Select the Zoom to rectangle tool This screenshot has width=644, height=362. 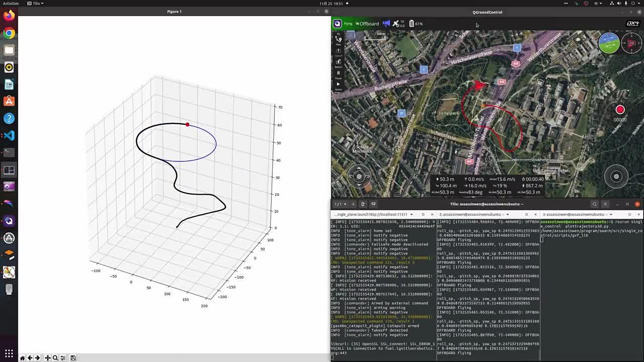click(55, 358)
